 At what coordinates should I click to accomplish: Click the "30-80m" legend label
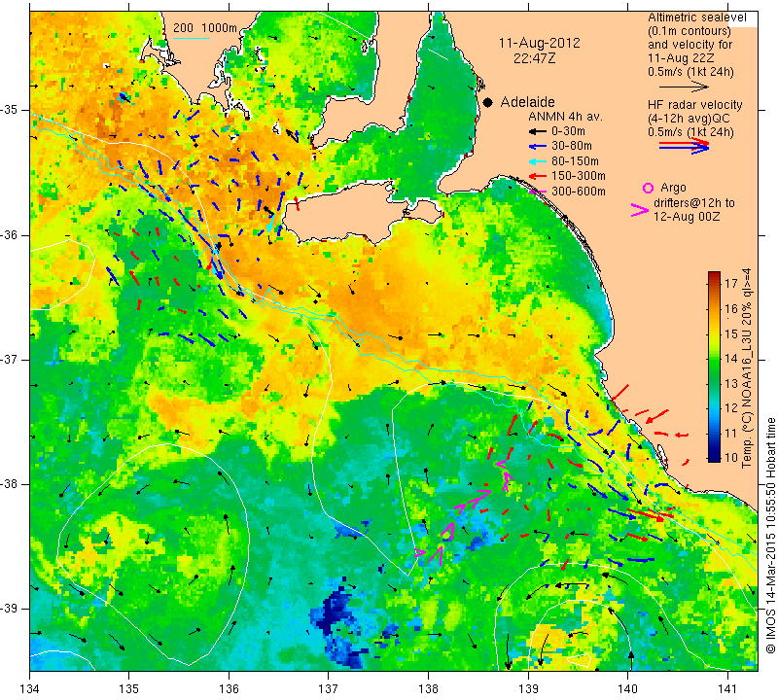click(572, 147)
